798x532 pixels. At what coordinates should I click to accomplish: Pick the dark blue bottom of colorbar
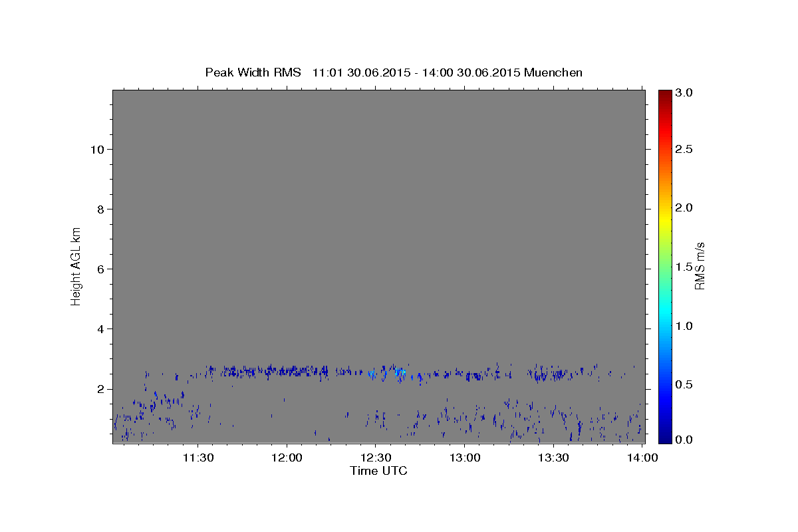pos(664,439)
